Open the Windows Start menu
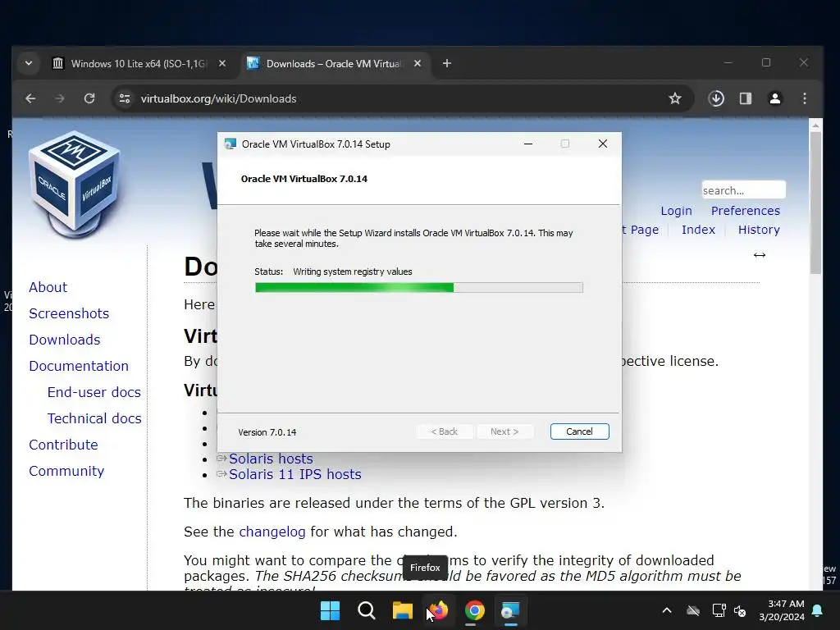840x630 pixels. pyautogui.click(x=330, y=610)
